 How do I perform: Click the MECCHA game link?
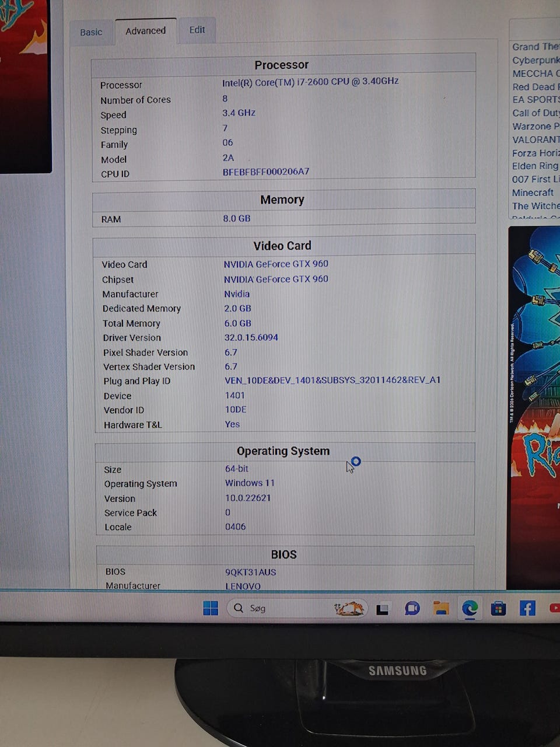[535, 74]
